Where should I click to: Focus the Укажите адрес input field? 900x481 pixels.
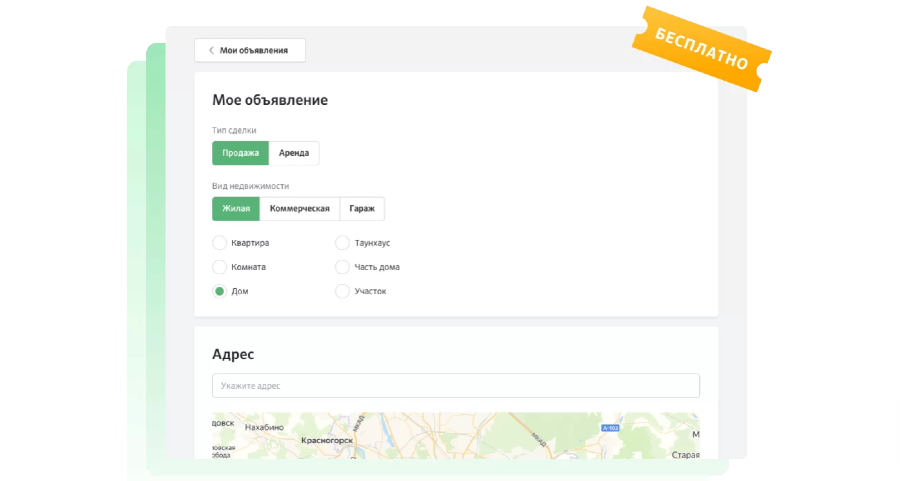click(x=455, y=386)
